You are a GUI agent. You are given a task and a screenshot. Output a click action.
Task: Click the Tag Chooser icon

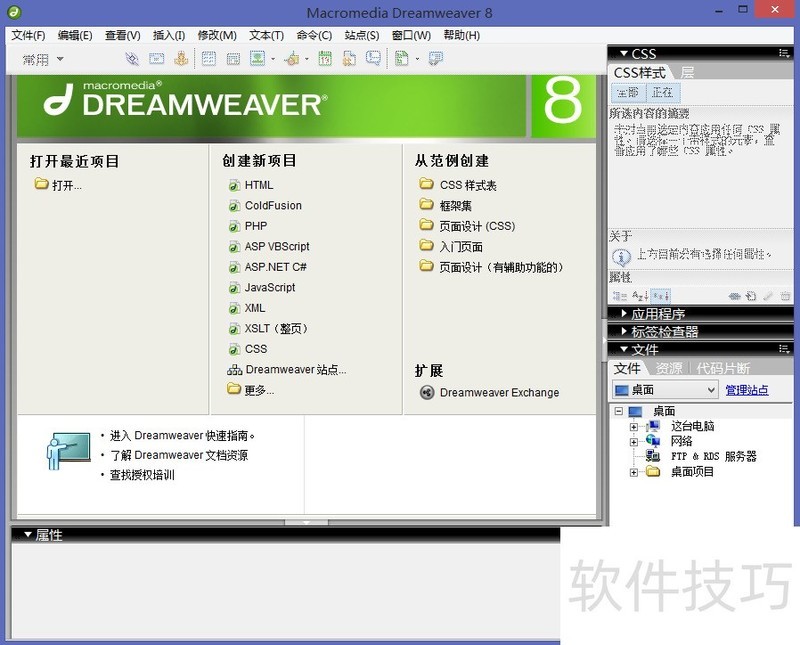435,59
